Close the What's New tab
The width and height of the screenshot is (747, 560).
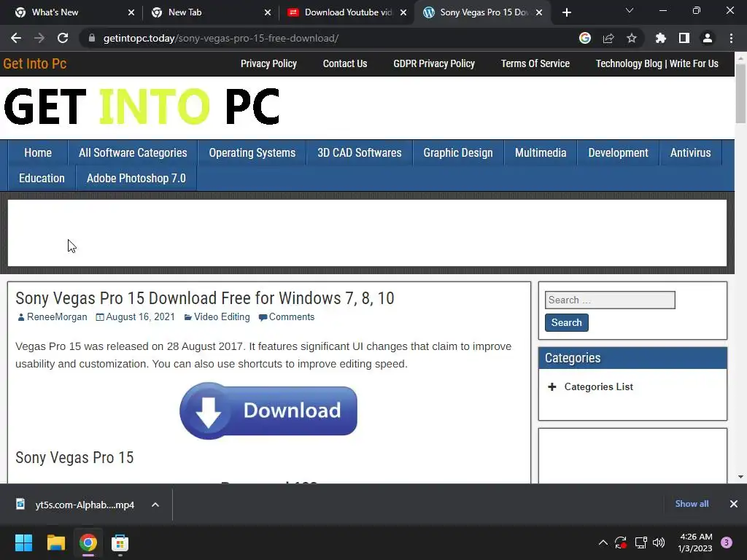click(x=131, y=12)
